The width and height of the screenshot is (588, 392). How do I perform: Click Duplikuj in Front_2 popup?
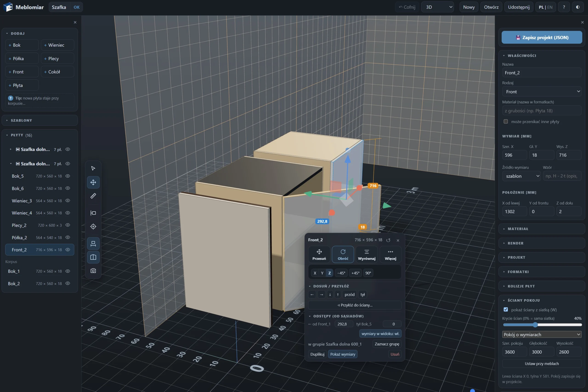point(317,354)
